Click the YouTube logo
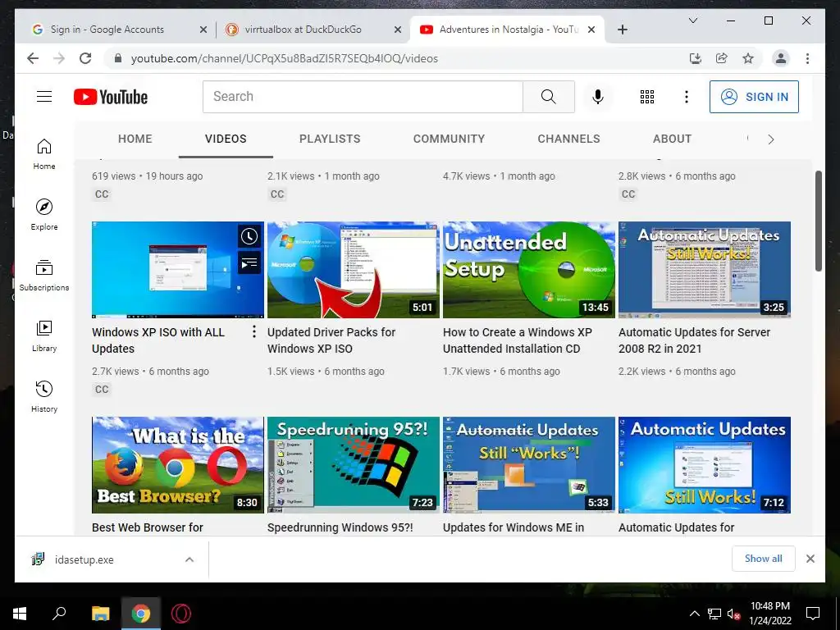840x630 pixels. coord(111,97)
